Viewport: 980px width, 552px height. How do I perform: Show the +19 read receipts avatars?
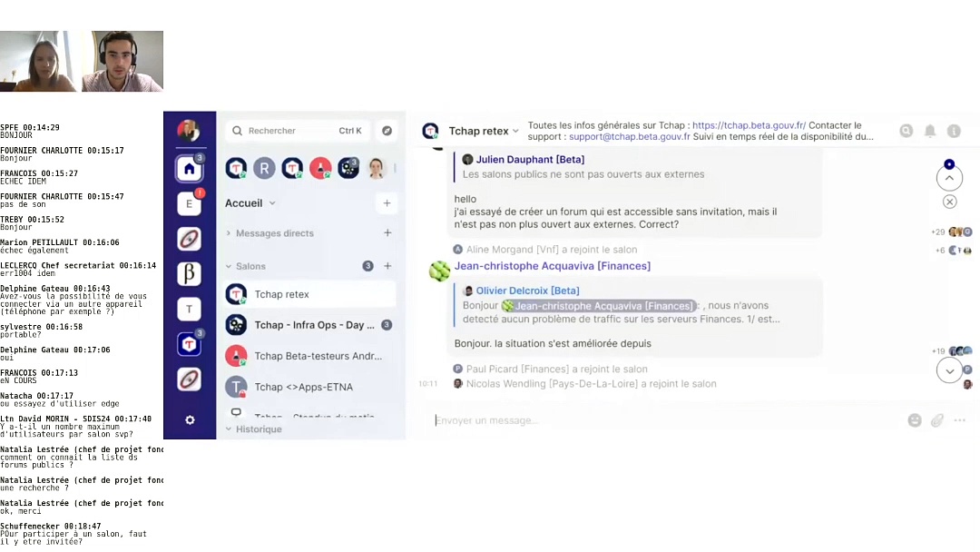[952, 351]
